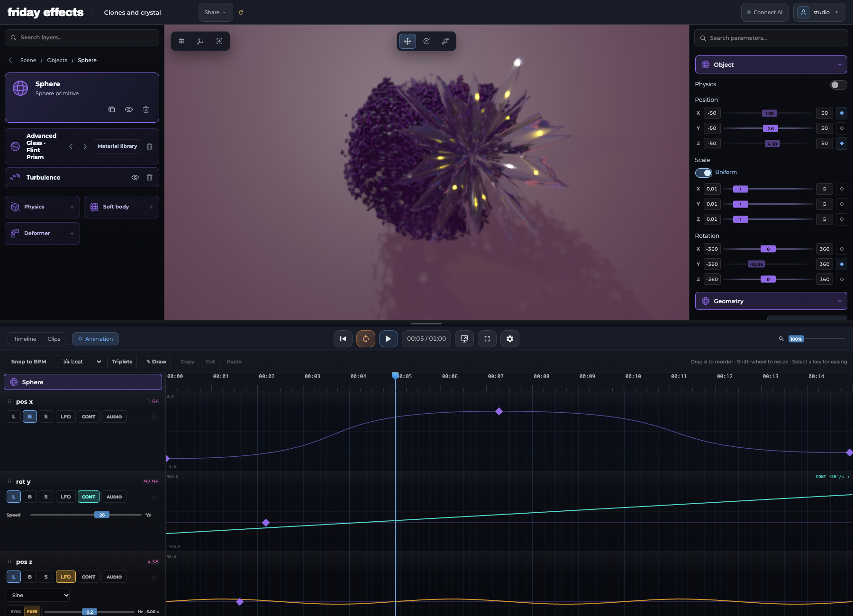
Task: Collapse the Object section
Action: coord(771,64)
